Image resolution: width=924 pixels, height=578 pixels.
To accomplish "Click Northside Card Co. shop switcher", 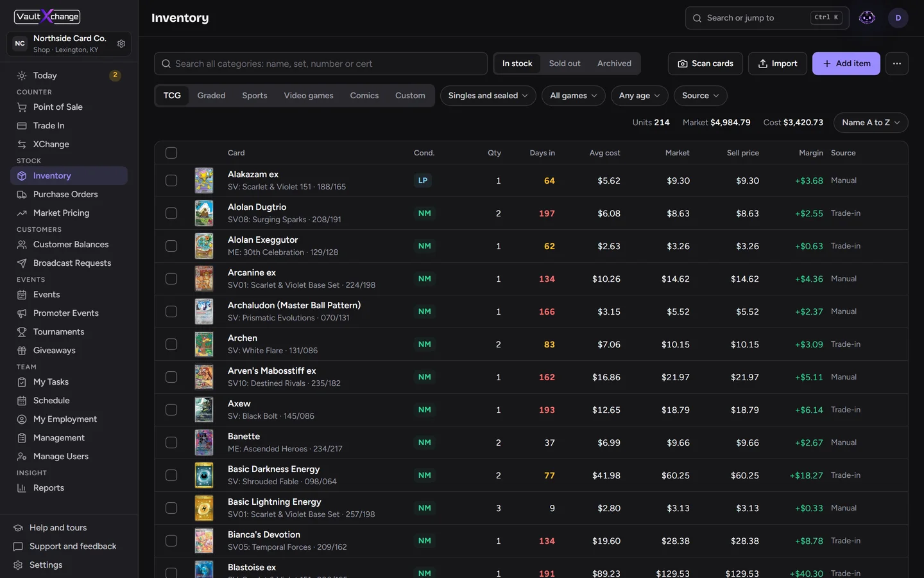I will tap(69, 44).
